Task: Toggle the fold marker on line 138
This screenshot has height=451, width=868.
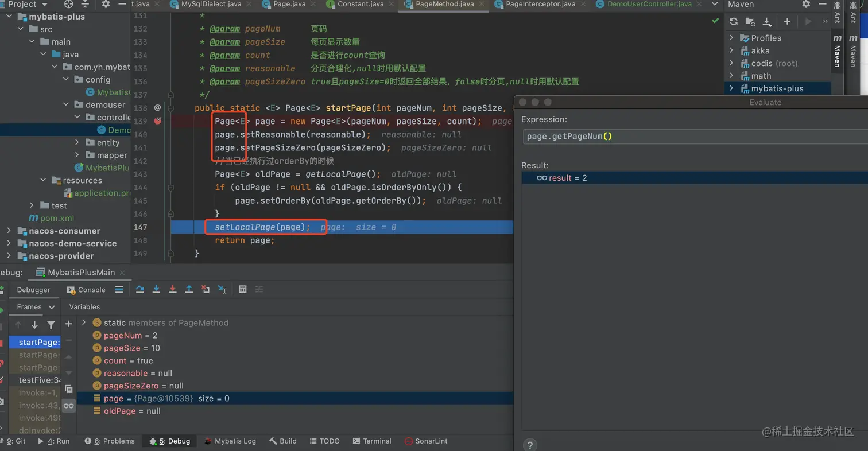Action: coord(171,108)
